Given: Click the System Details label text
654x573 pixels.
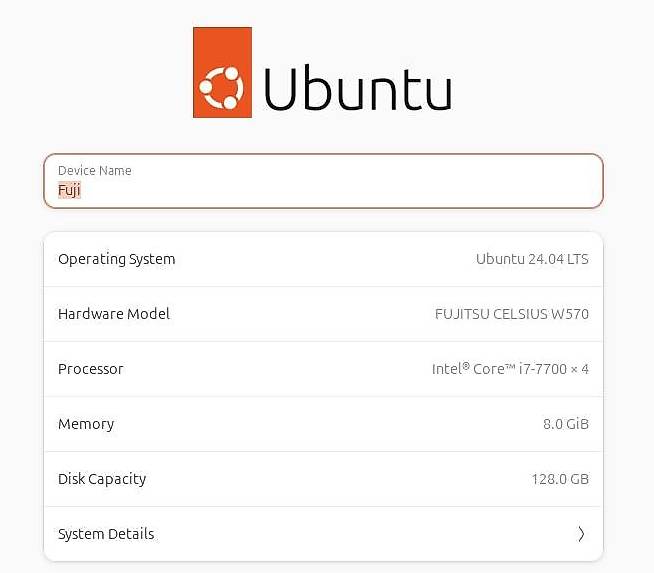Looking at the screenshot, I should click(106, 534).
